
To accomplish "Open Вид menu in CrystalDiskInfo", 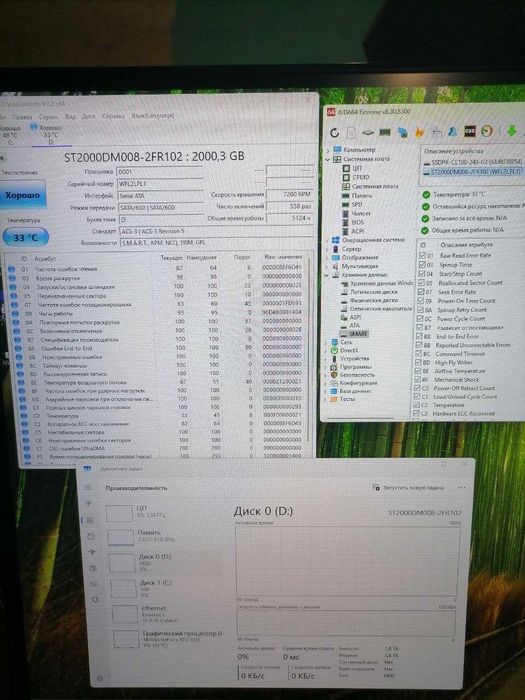I will coord(70,116).
